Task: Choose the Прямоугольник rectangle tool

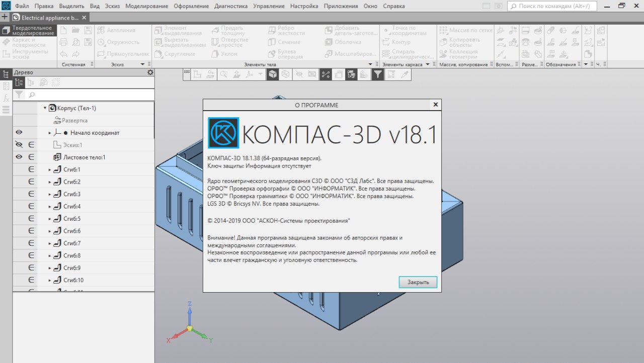Action: click(x=123, y=54)
